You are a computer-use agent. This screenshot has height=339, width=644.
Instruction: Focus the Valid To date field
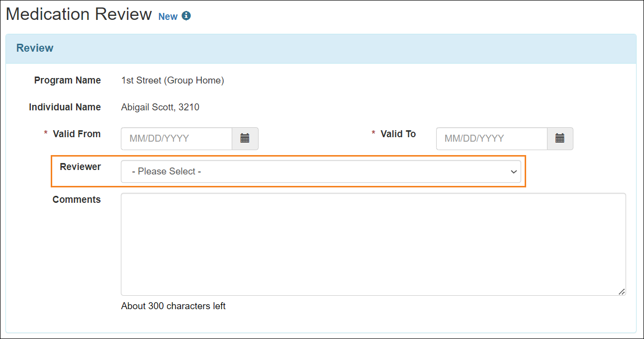click(x=492, y=139)
